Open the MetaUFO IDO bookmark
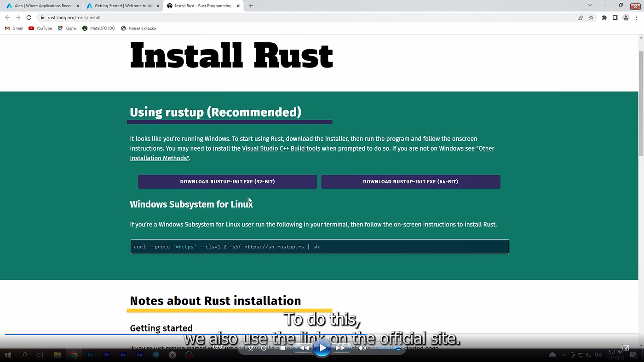The image size is (644, 362). pyautogui.click(x=99, y=28)
